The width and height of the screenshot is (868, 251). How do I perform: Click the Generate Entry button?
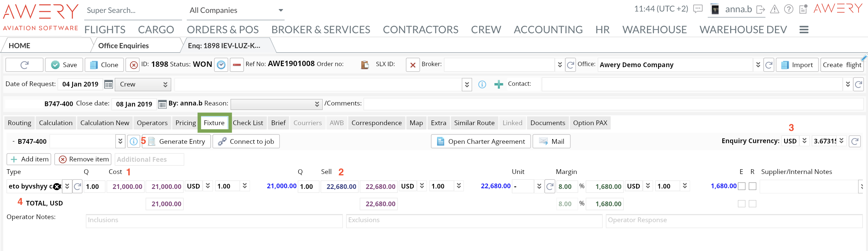(177, 141)
